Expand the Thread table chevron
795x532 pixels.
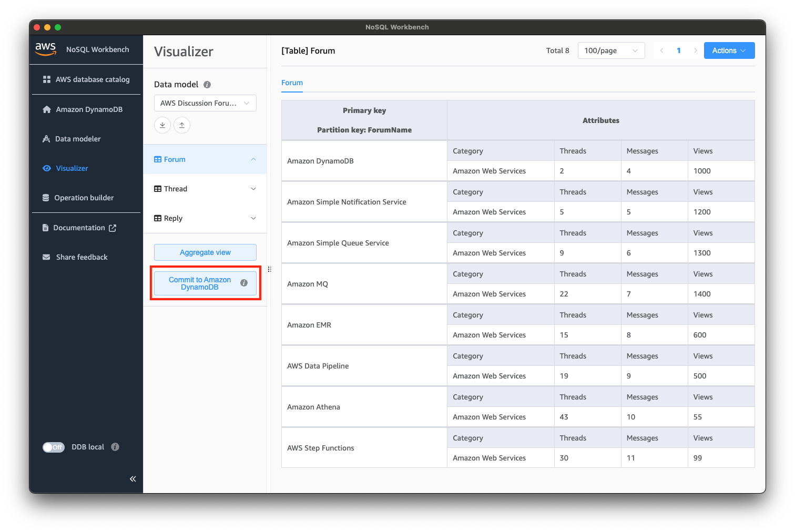click(x=253, y=189)
